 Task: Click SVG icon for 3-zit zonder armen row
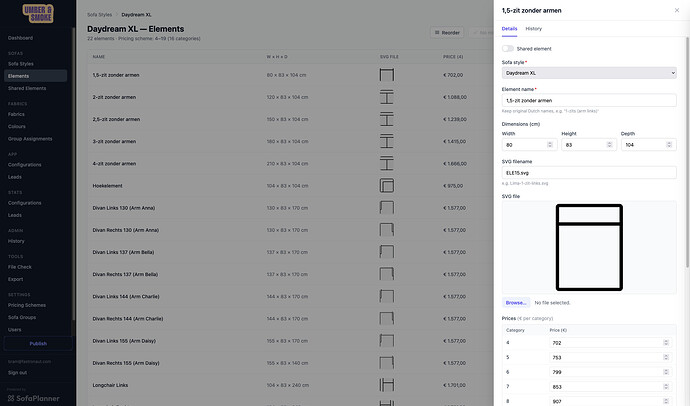[x=387, y=141]
